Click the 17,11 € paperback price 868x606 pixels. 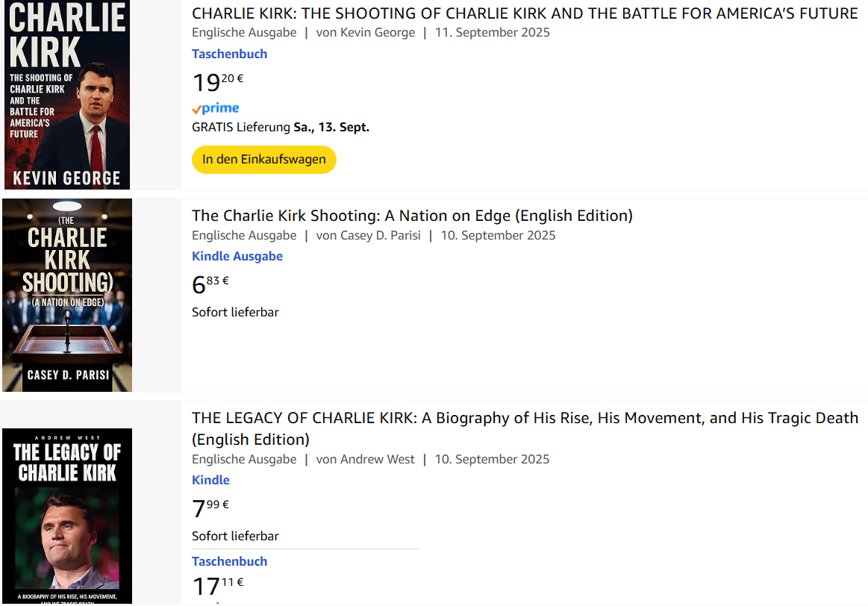[217, 586]
